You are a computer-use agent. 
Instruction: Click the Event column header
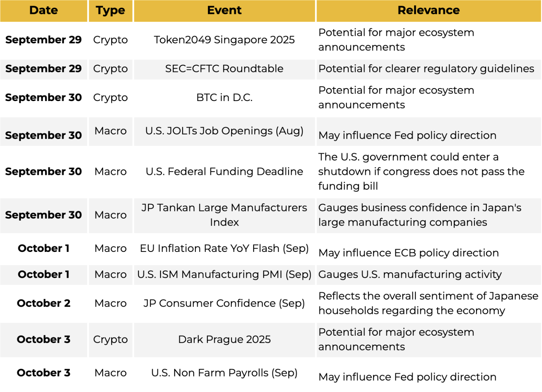click(224, 10)
